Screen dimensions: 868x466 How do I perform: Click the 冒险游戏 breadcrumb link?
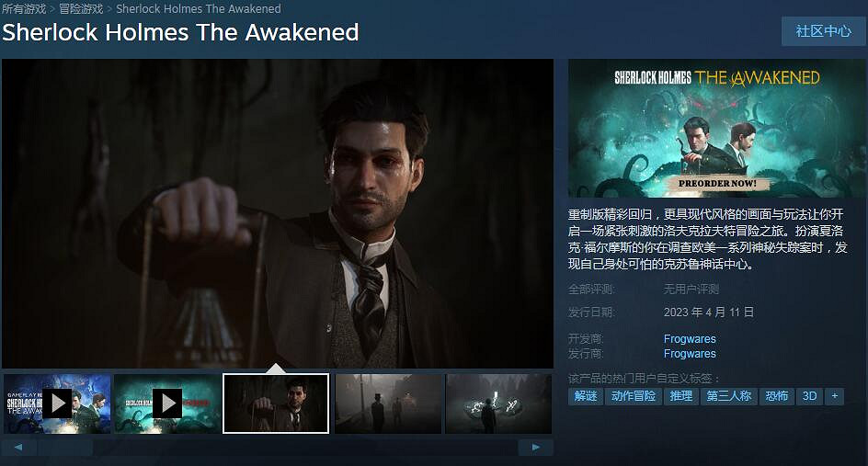(81, 9)
